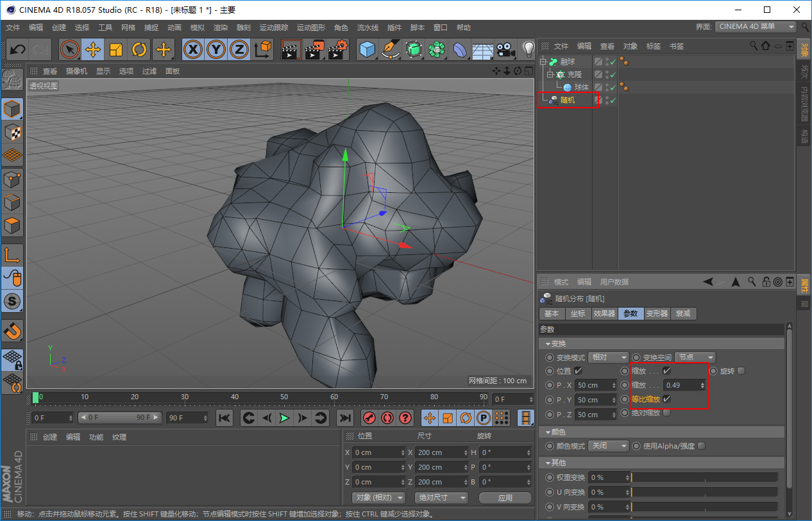Switch to Texture mode in left toolbar

12,133
